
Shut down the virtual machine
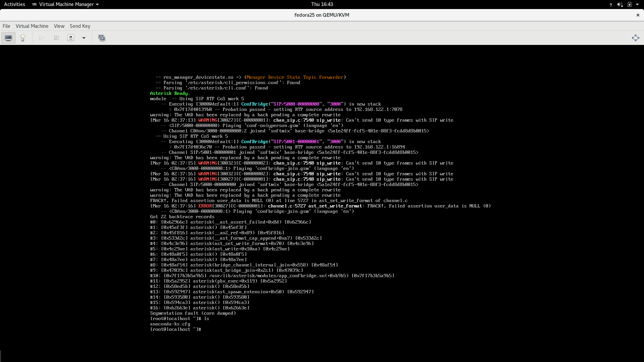(x=71, y=38)
